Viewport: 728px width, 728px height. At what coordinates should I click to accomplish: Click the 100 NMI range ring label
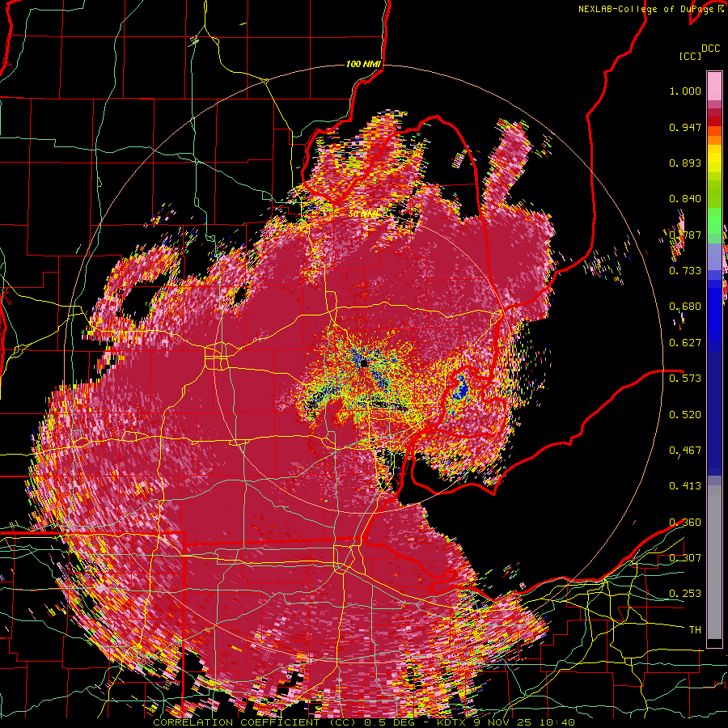(x=363, y=64)
